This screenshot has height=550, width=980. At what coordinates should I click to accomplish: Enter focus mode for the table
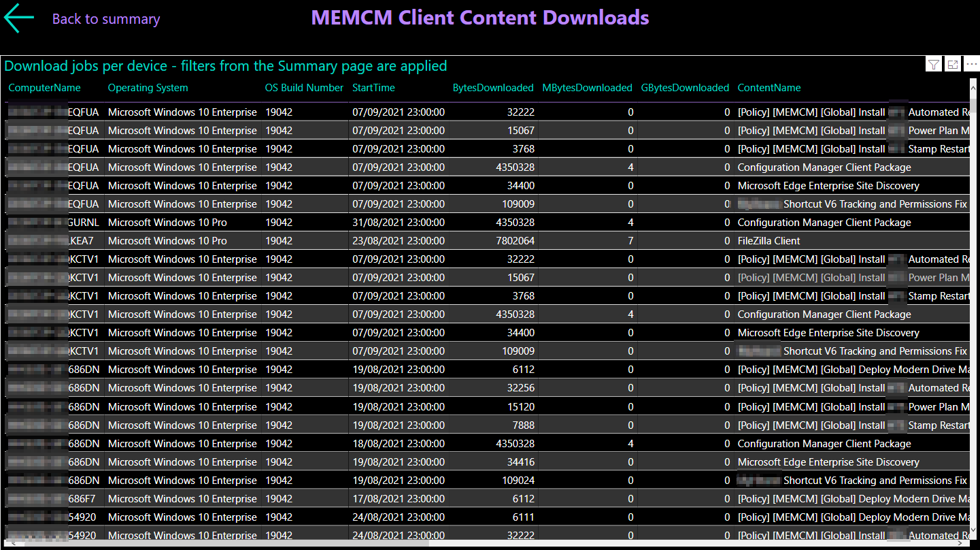coord(953,65)
